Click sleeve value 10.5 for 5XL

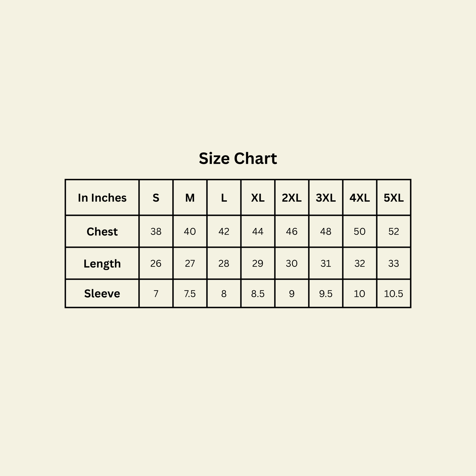pyautogui.click(x=394, y=294)
